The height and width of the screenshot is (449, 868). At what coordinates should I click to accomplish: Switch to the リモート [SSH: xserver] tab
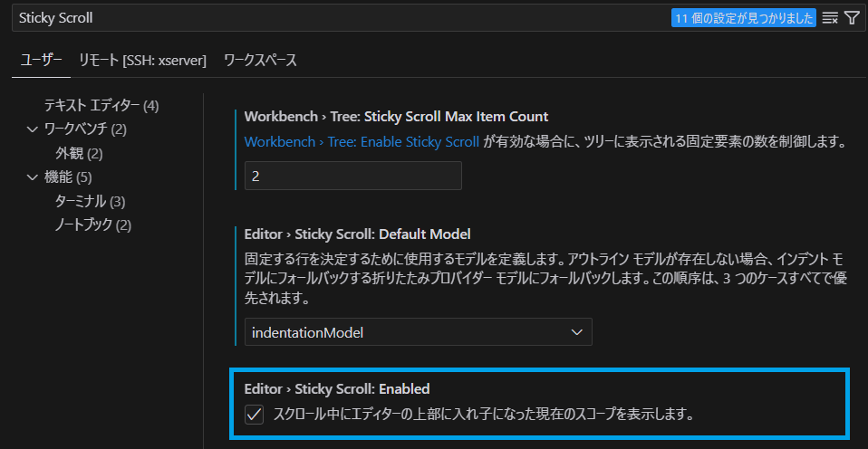pos(143,61)
